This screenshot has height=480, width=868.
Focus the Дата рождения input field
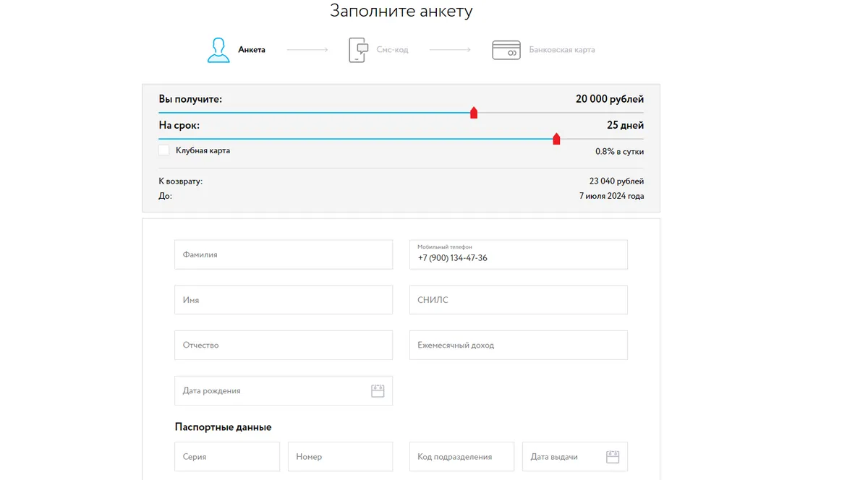[284, 391]
